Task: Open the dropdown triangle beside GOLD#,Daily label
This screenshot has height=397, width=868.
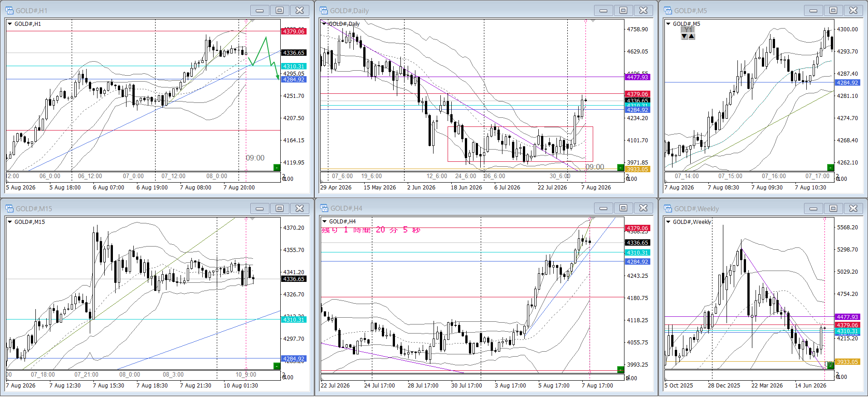Action: click(324, 24)
